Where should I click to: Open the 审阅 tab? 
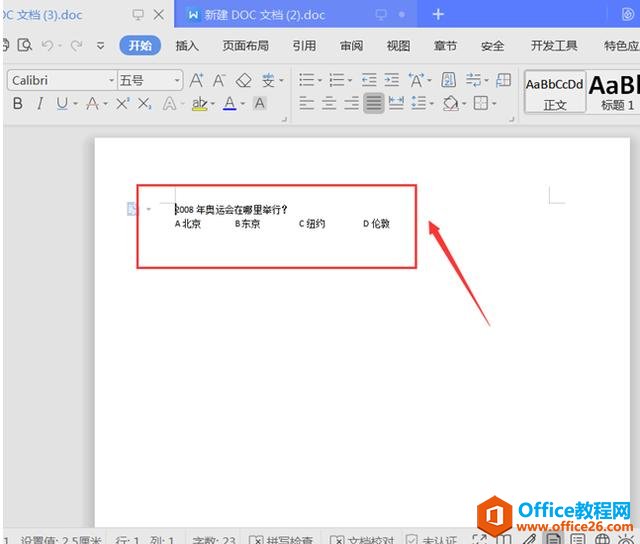(351, 46)
